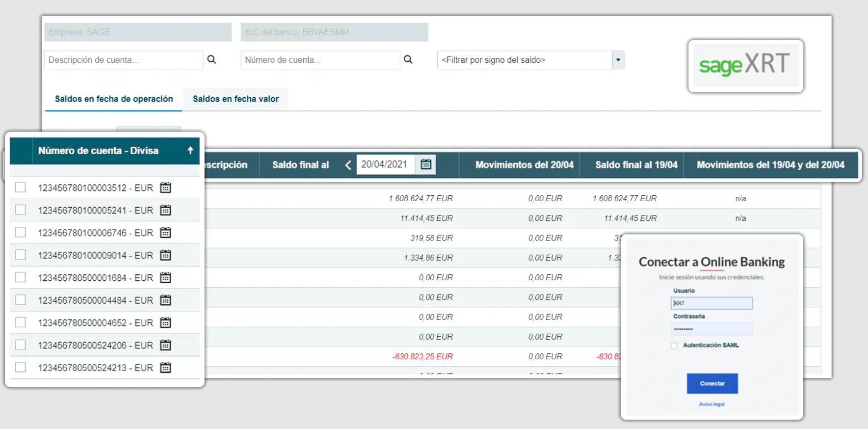Open calendar for account 123456780100006746

click(166, 233)
